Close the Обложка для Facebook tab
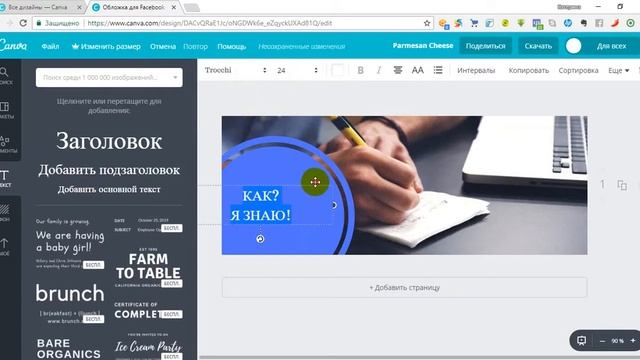Viewport: 640px width, 360px height. click(174, 7)
